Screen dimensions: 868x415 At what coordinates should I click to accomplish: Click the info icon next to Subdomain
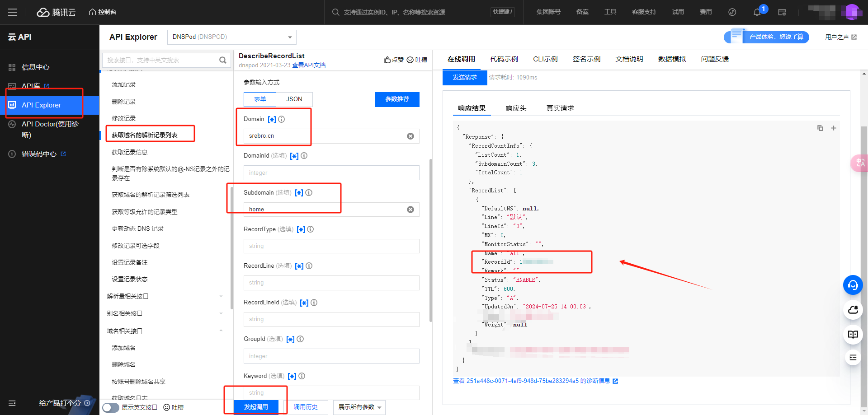pos(309,193)
